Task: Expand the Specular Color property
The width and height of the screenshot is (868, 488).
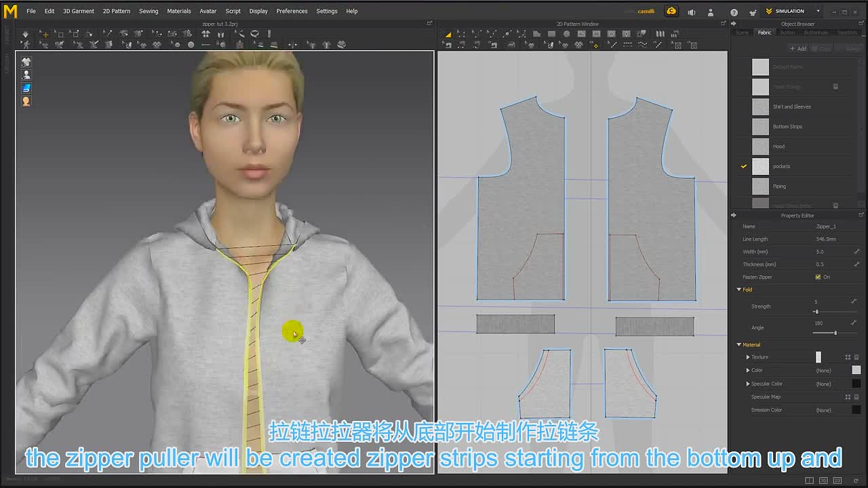Action: [x=748, y=384]
